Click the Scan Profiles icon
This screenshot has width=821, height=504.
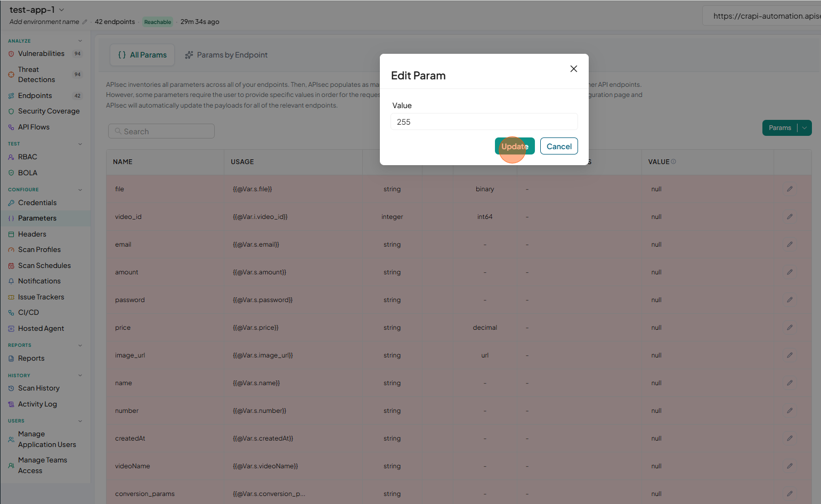(11, 250)
